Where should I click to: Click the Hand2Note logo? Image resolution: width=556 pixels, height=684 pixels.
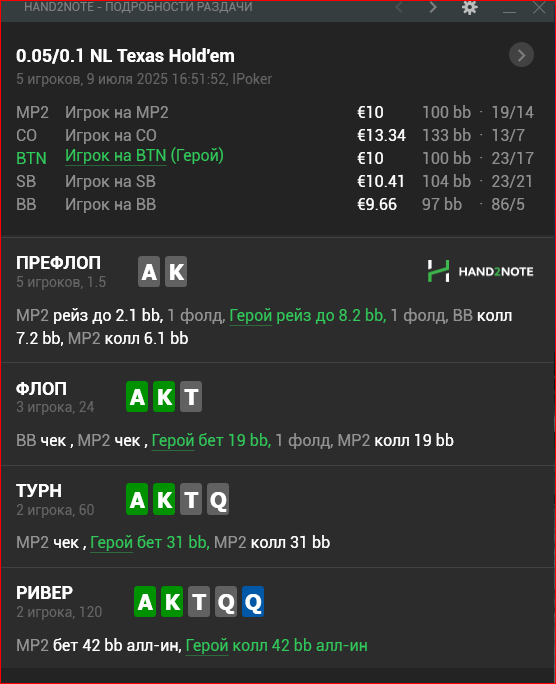480,271
